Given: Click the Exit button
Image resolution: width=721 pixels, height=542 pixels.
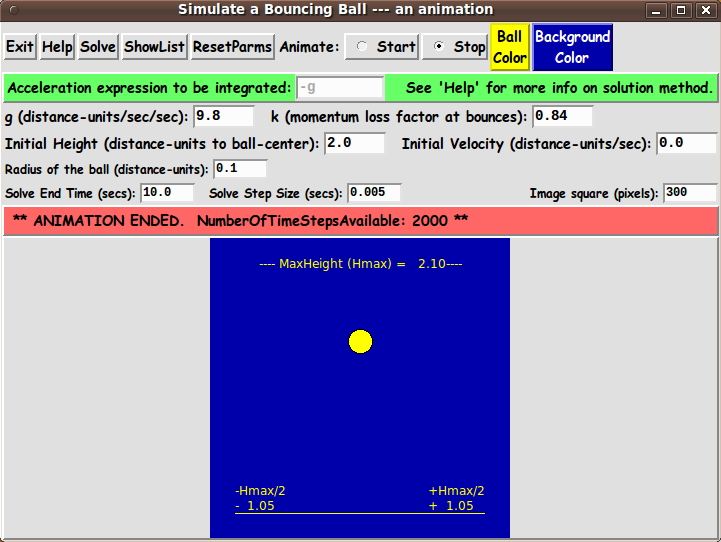Looking at the screenshot, I should tap(20, 47).
